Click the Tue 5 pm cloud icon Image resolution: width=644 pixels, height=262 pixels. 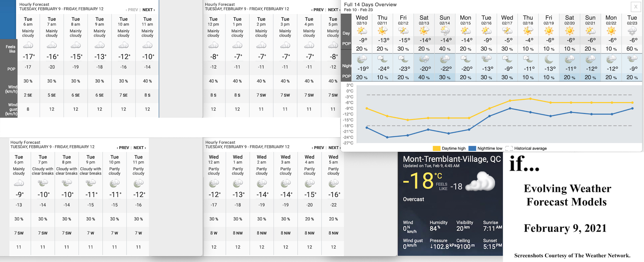click(333, 45)
